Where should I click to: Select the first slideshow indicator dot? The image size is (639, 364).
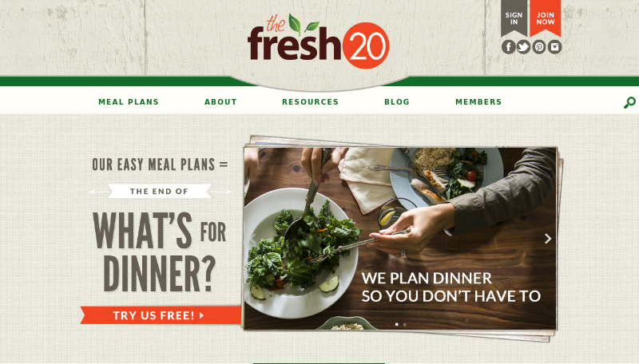tap(396, 325)
